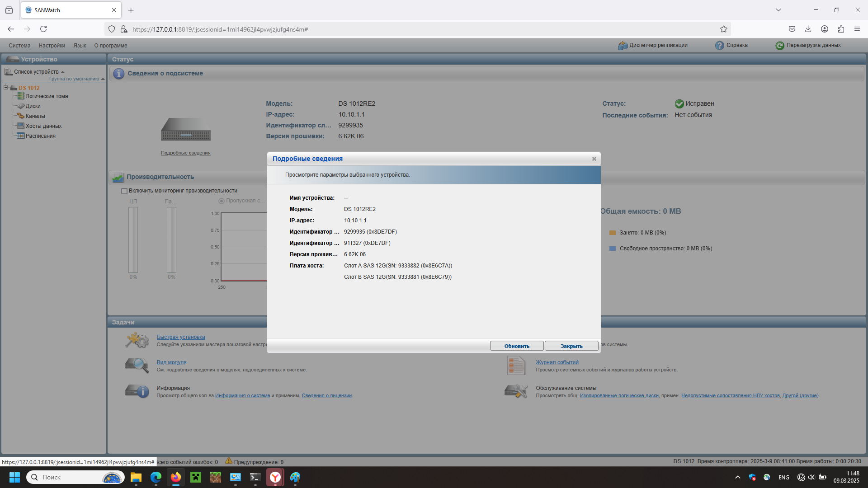Image resolution: width=868 pixels, height=488 pixels.
Task: Click the Обслуживание системы tools icon
Action: (516, 391)
